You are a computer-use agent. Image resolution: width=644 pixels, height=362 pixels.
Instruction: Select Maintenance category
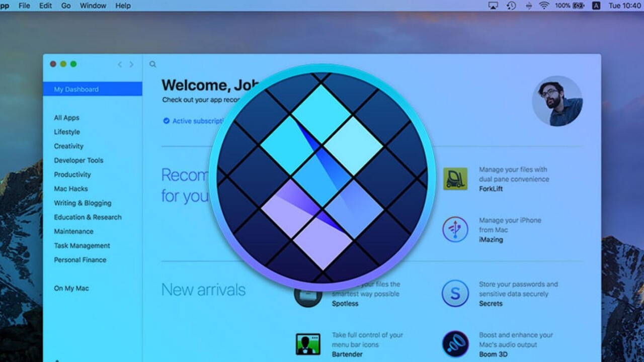click(74, 231)
